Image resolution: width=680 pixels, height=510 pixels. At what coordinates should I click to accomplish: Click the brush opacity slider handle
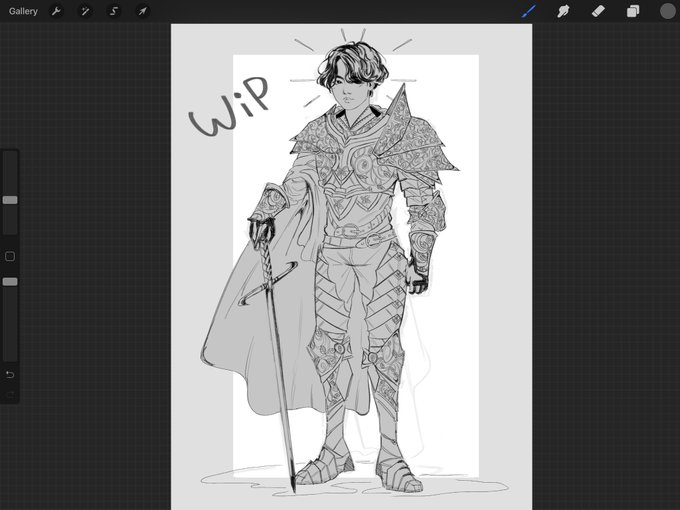pyautogui.click(x=10, y=282)
